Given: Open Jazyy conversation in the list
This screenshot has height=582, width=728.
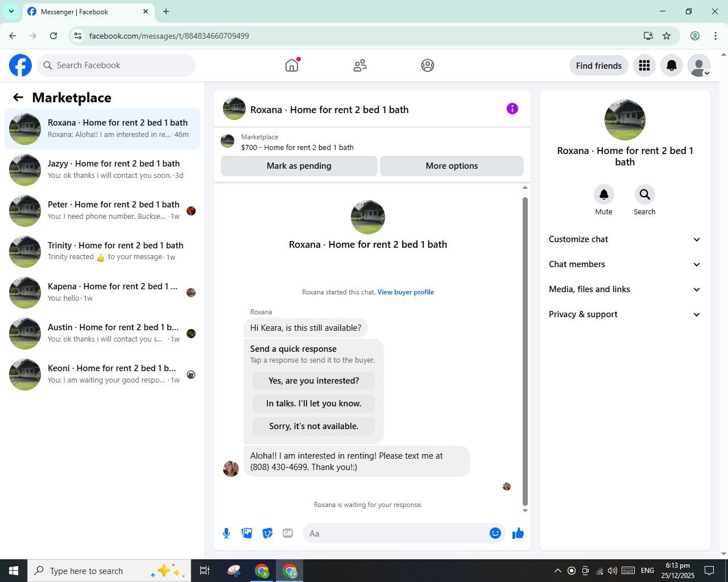Looking at the screenshot, I should [x=102, y=170].
